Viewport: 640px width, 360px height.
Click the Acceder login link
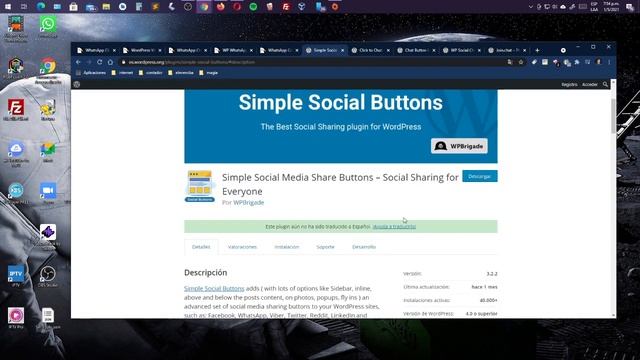589,84
